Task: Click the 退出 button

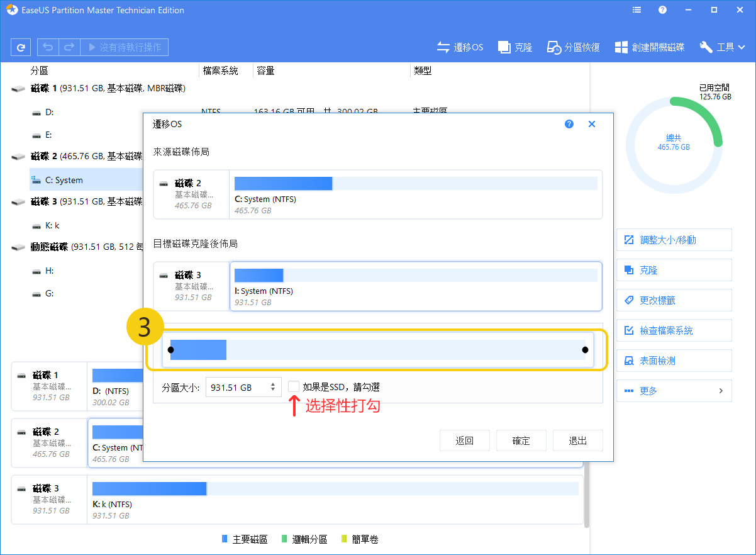Action: click(x=578, y=440)
